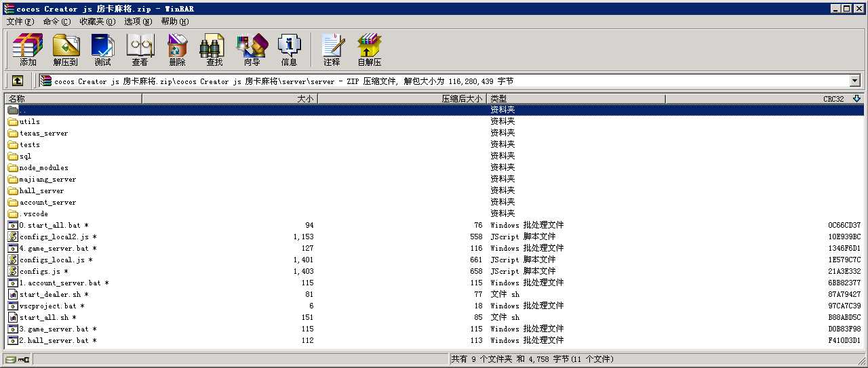Select the tests folder name
This screenshot has height=368, width=868.
point(30,145)
